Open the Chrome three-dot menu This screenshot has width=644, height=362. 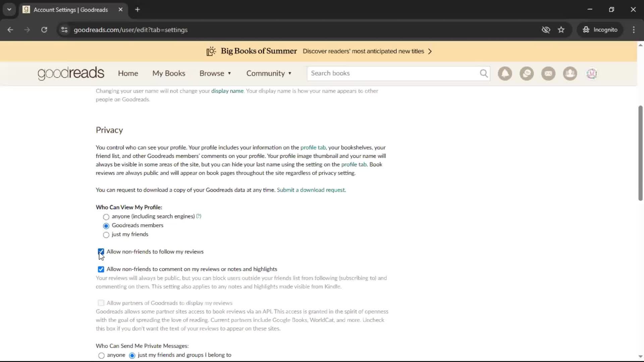[x=634, y=30]
